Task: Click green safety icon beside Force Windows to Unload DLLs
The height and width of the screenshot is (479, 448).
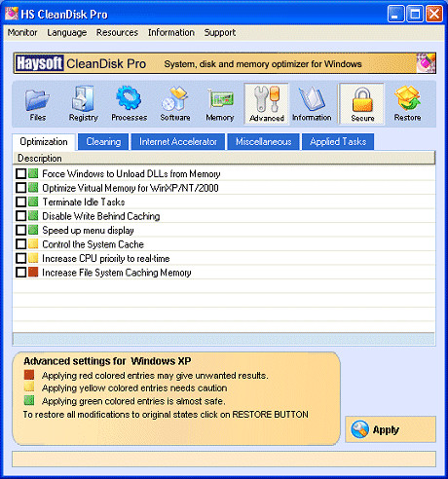Action: coord(33,173)
